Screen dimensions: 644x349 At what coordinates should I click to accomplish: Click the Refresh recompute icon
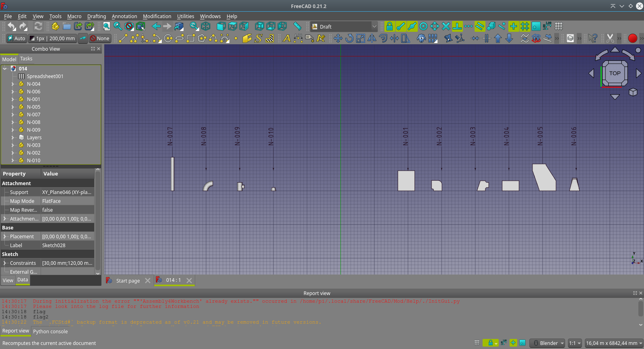tap(38, 27)
